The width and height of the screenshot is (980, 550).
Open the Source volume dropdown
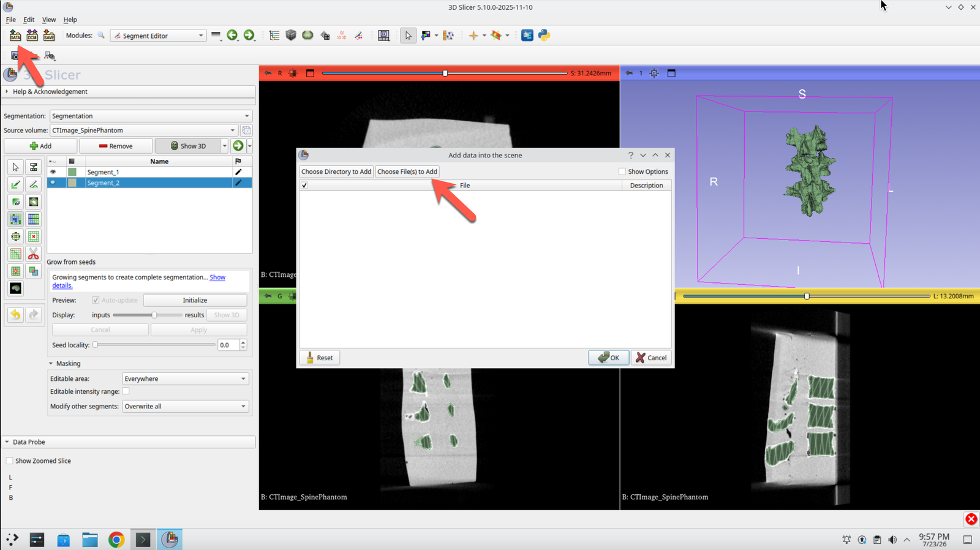pyautogui.click(x=143, y=130)
